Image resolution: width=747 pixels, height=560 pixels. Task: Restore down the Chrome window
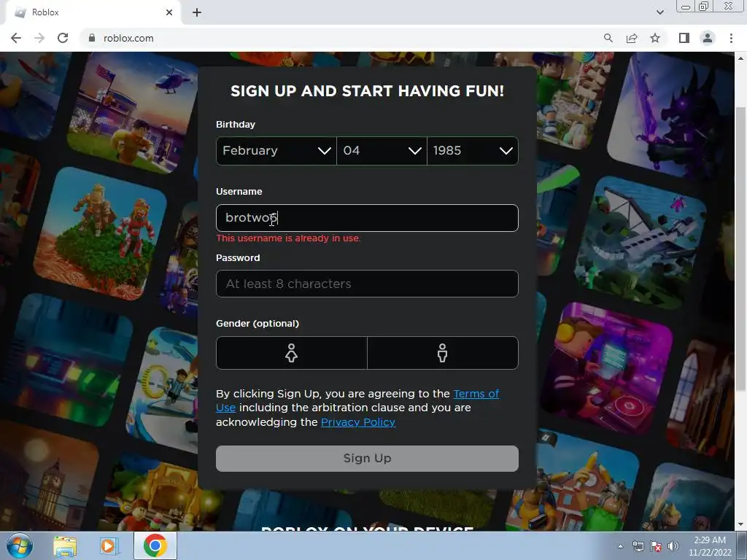(x=703, y=6)
